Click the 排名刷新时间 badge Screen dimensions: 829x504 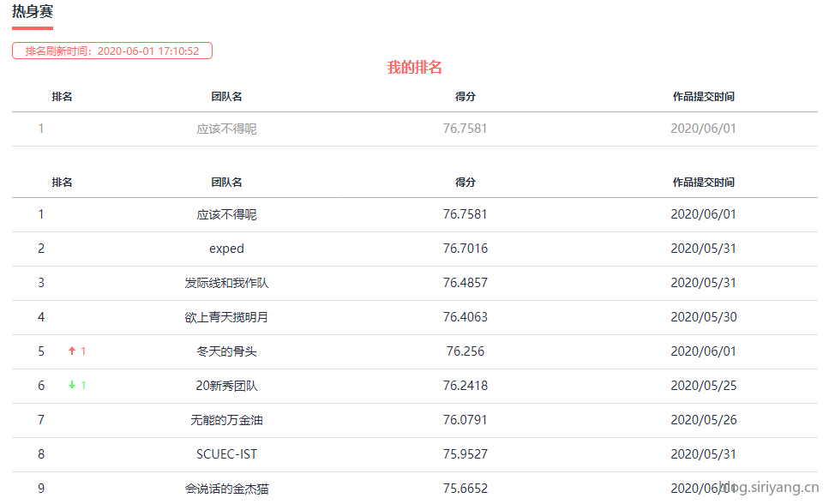tap(112, 51)
